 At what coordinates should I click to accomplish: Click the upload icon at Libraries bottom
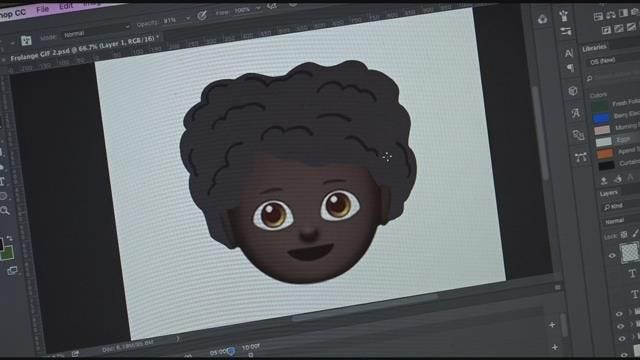pyautogui.click(x=604, y=180)
